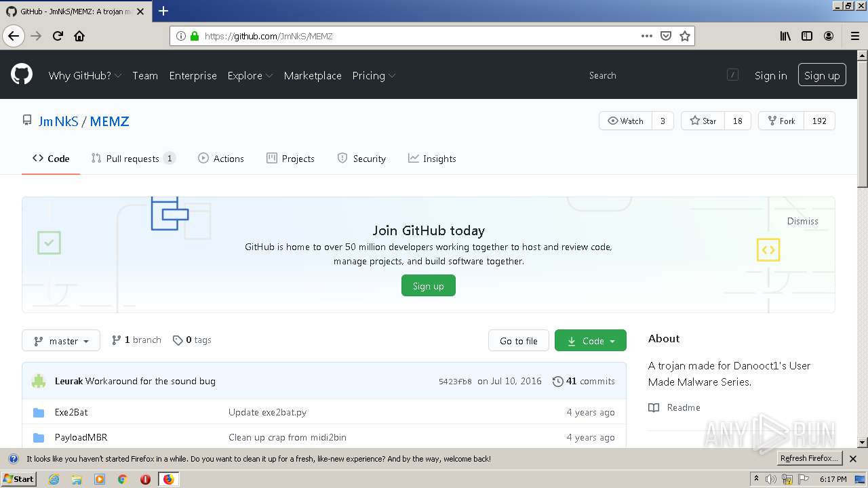
Task: Click the browser forward arrow
Action: (36, 36)
